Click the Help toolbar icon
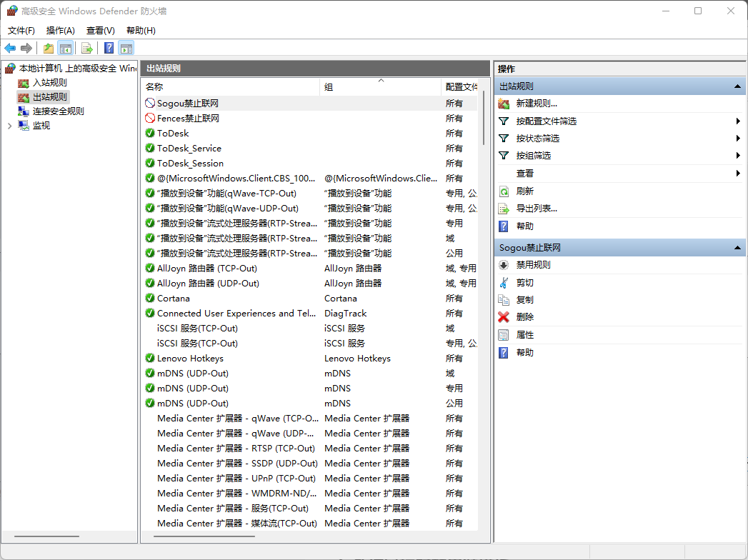The image size is (748, 560). click(x=109, y=48)
